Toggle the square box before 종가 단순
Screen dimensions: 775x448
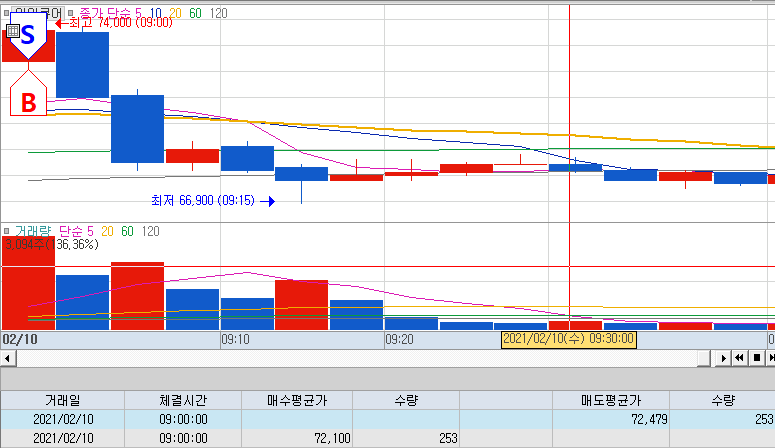pos(70,13)
